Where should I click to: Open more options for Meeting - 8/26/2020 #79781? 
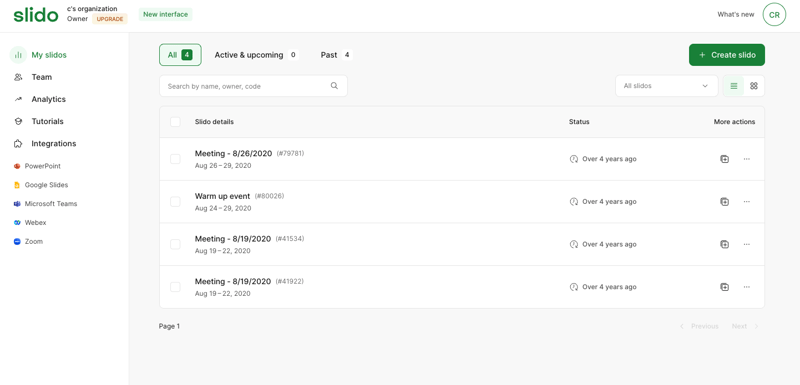click(x=746, y=159)
